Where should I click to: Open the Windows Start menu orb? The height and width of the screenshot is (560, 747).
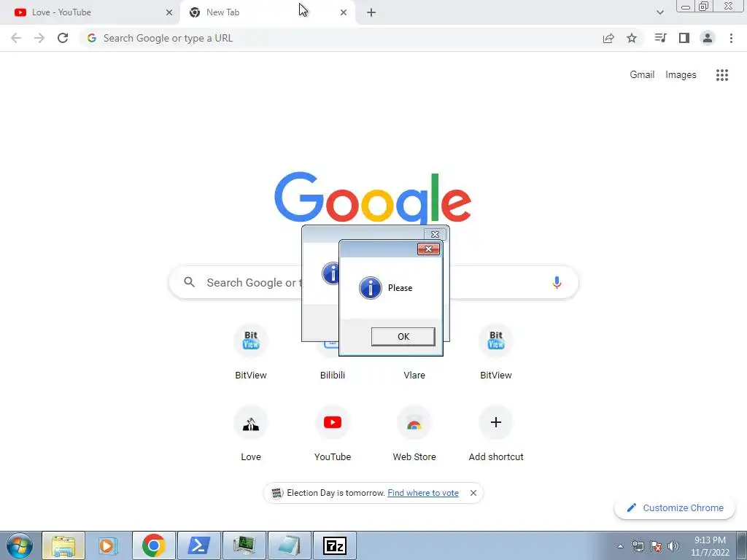tap(20, 545)
